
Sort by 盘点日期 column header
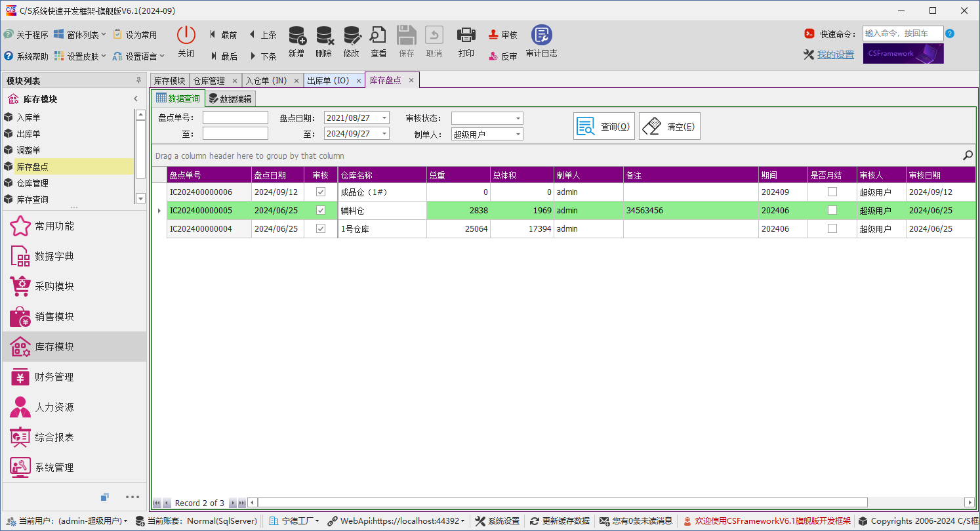[277, 175]
